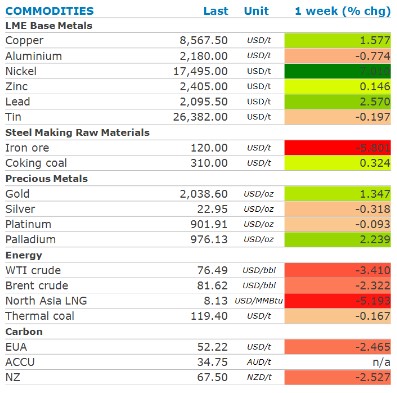
Task: Click Iron ore's red change cell
Action: [x=337, y=148]
